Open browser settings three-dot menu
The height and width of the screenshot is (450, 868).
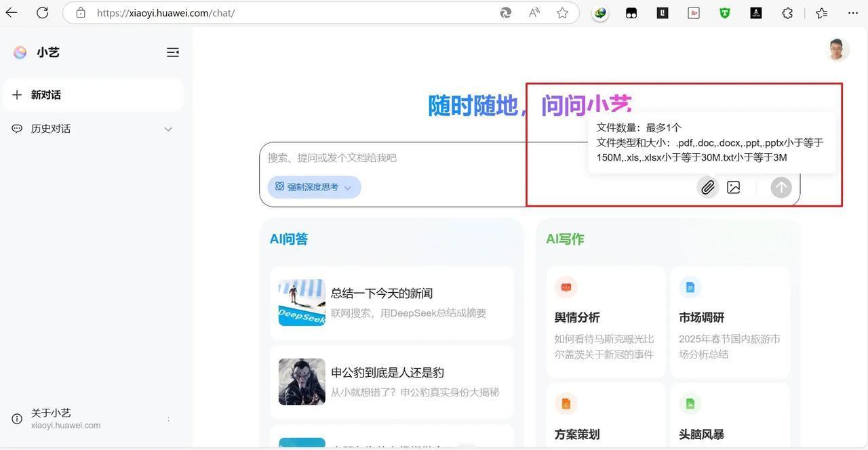(853, 13)
